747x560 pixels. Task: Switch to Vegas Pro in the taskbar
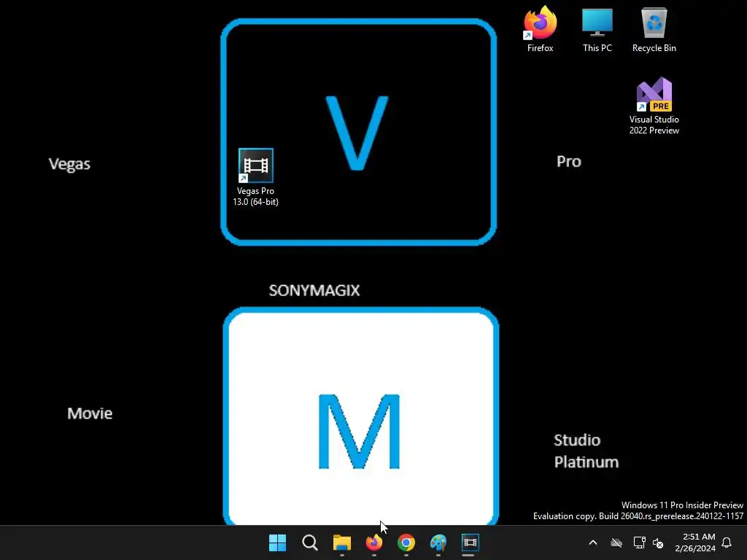point(471,542)
